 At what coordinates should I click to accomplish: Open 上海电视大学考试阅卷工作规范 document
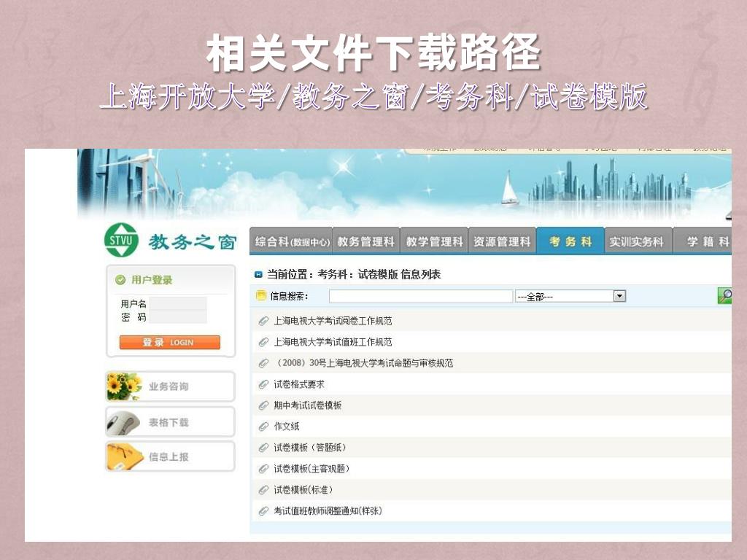tap(333, 321)
